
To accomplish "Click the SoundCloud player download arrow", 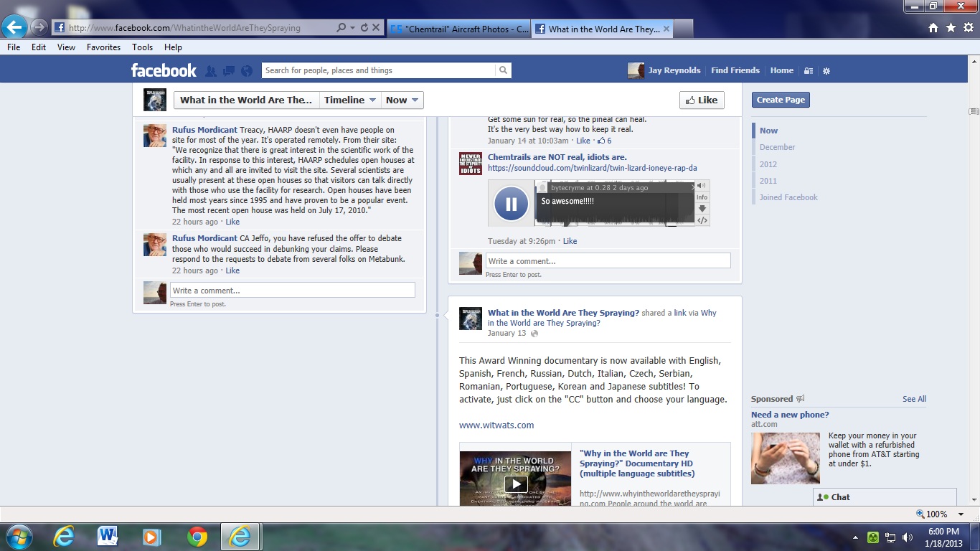I will (x=702, y=209).
